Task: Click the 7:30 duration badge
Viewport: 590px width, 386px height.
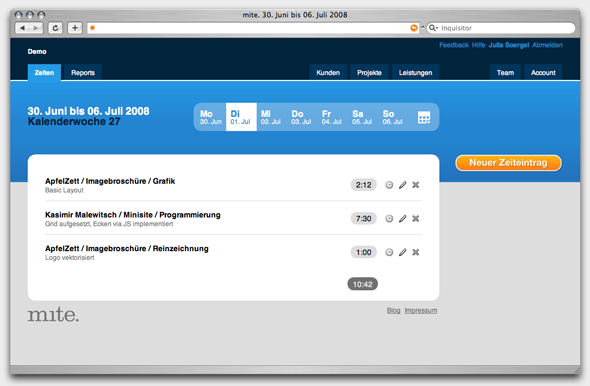Action: [363, 219]
